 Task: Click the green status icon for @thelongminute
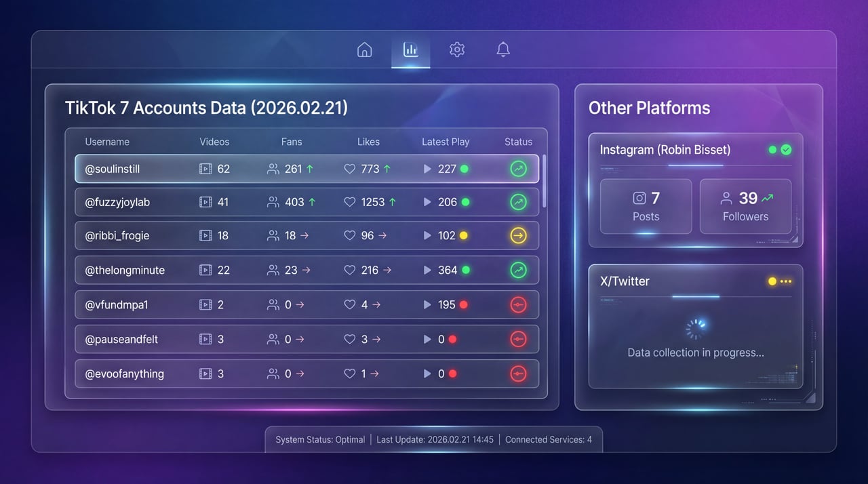(x=518, y=270)
